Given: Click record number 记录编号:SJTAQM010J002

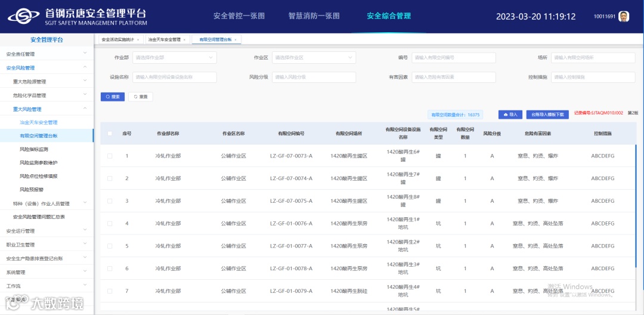Looking at the screenshot, I should point(599,113).
